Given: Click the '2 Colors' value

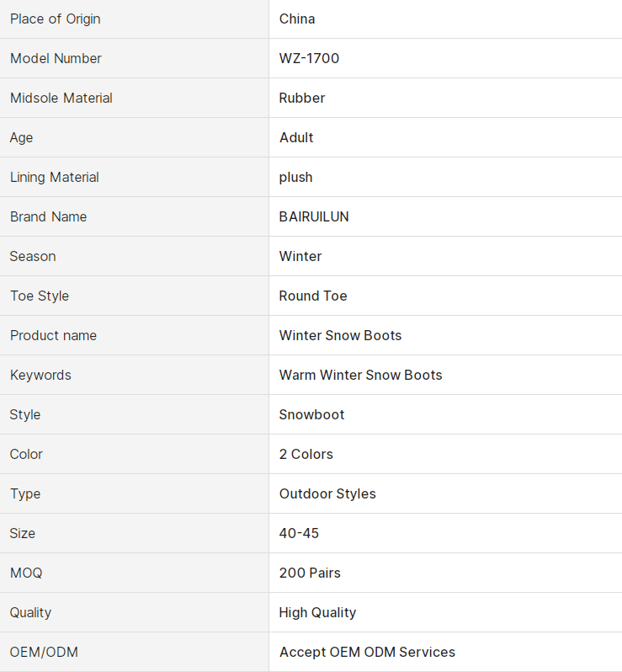Looking at the screenshot, I should 306,454.
